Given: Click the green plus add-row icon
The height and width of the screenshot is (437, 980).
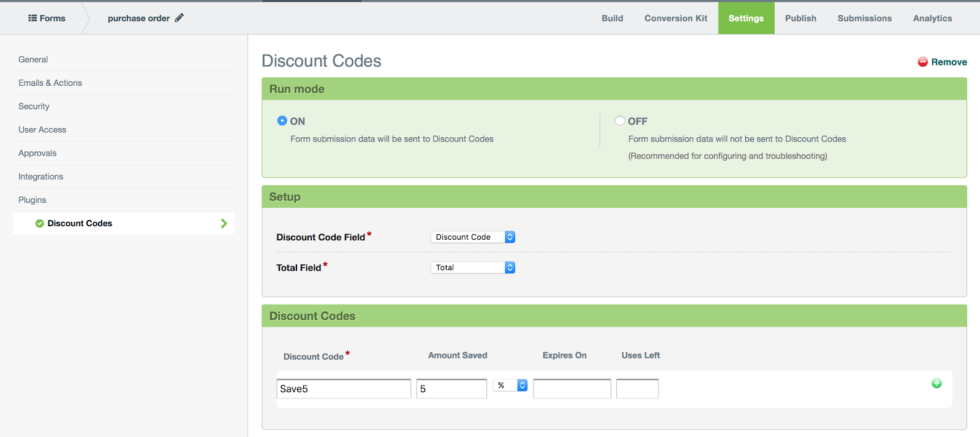Looking at the screenshot, I should coord(937,383).
